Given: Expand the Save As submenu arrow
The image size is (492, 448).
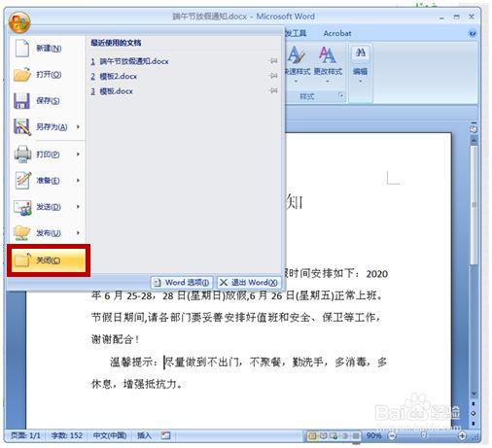Looking at the screenshot, I should [x=78, y=126].
